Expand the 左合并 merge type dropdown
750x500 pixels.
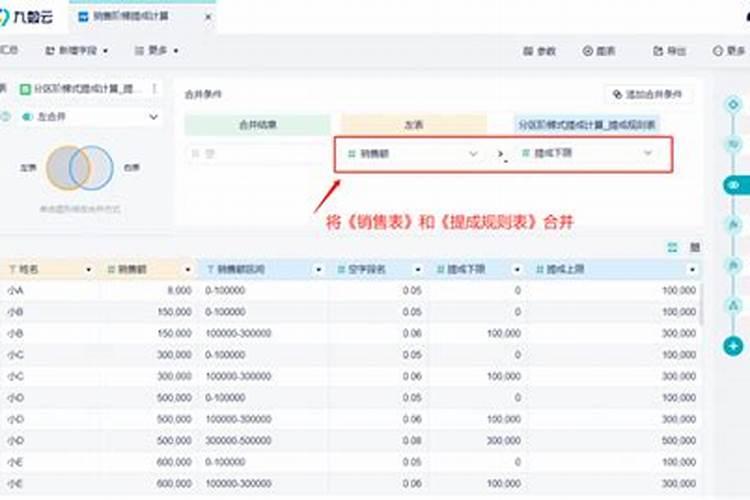(x=90, y=117)
